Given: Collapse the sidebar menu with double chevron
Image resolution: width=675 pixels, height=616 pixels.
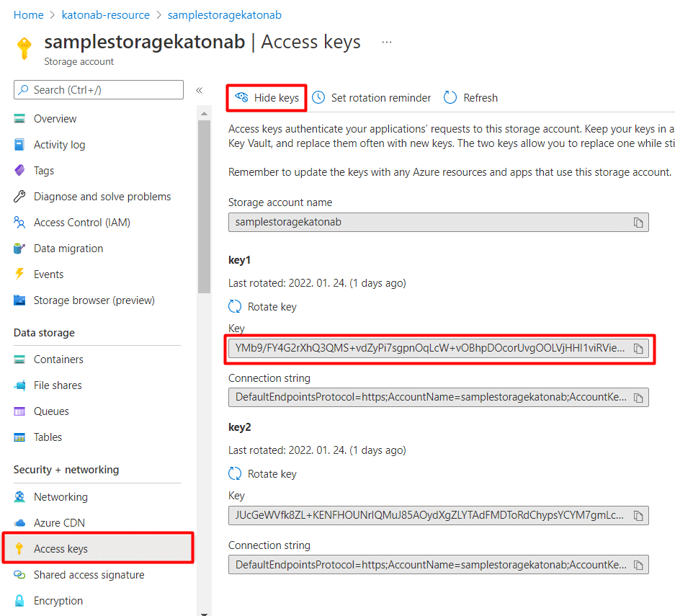Looking at the screenshot, I should coord(200,90).
